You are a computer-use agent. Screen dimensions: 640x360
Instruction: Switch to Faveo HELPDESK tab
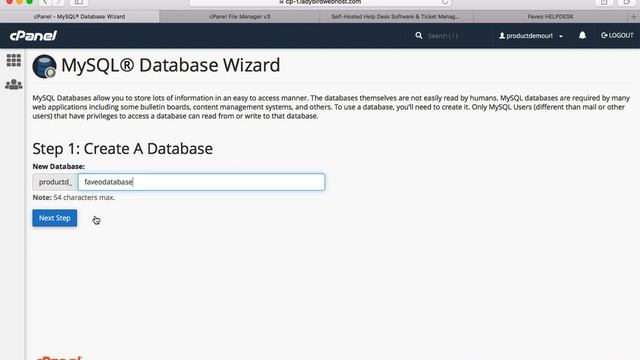(550, 17)
